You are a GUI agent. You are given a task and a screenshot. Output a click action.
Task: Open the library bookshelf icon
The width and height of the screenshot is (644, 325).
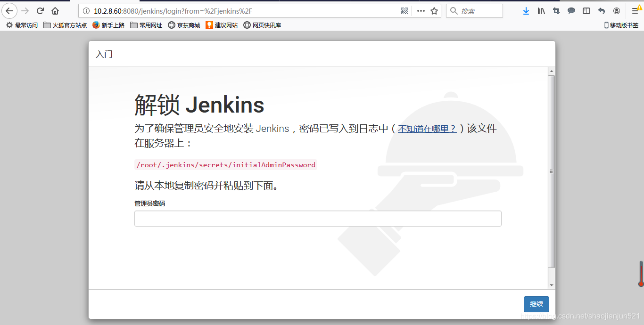tap(541, 11)
